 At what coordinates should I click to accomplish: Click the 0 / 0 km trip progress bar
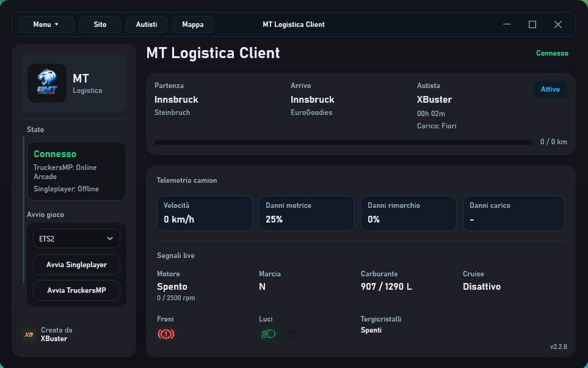(x=343, y=142)
